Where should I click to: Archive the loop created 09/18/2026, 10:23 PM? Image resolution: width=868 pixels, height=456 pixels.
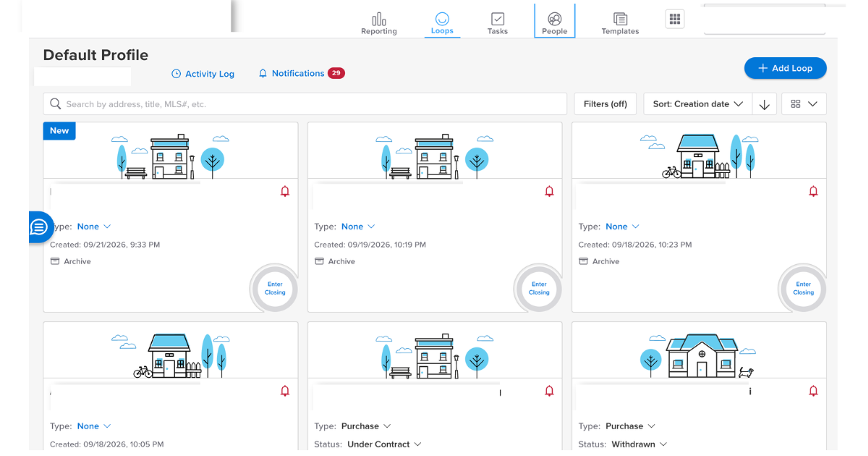point(599,261)
